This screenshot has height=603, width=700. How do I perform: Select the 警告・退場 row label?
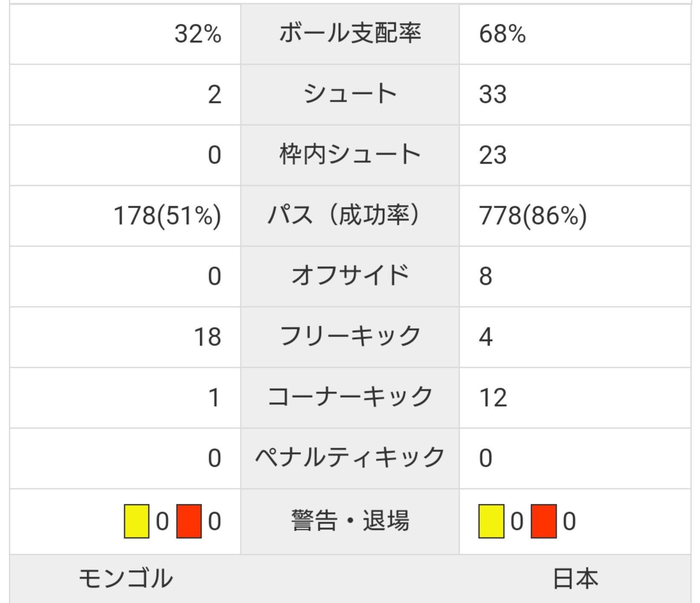pos(350,521)
